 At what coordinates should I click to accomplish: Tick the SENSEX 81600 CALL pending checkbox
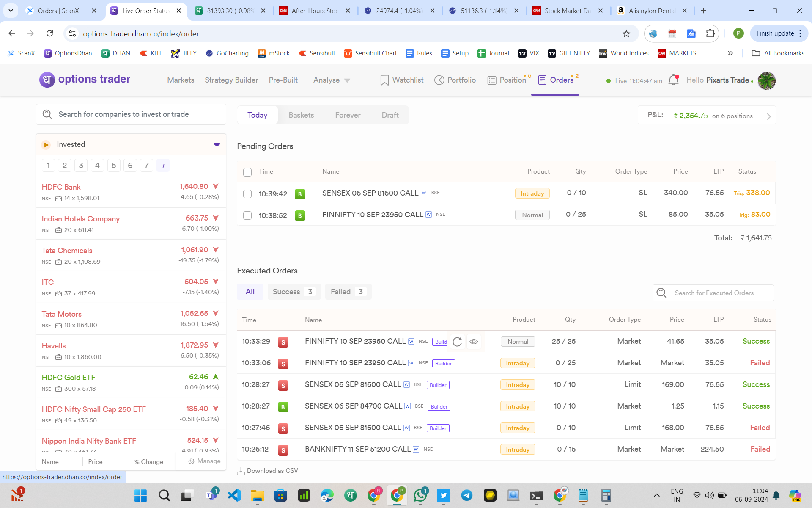click(x=247, y=194)
